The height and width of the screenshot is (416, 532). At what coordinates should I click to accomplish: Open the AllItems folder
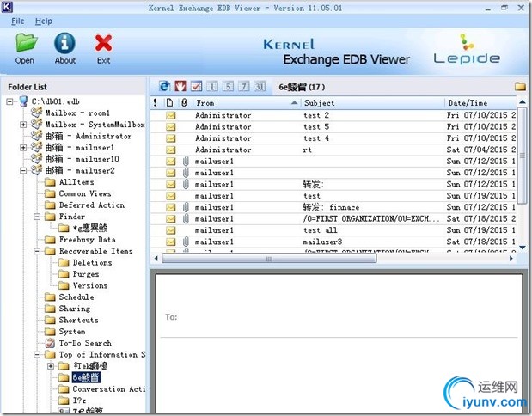(x=76, y=182)
